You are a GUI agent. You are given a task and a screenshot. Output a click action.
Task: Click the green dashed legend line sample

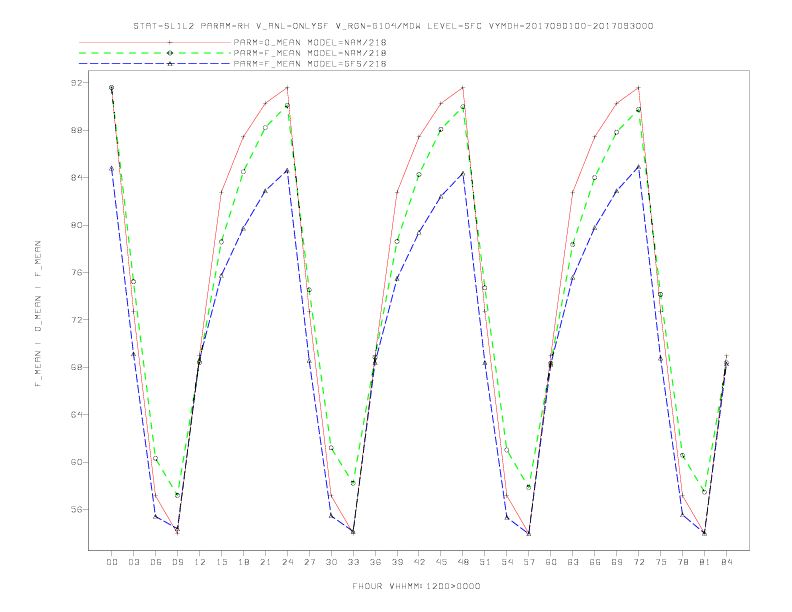[x=155, y=53]
